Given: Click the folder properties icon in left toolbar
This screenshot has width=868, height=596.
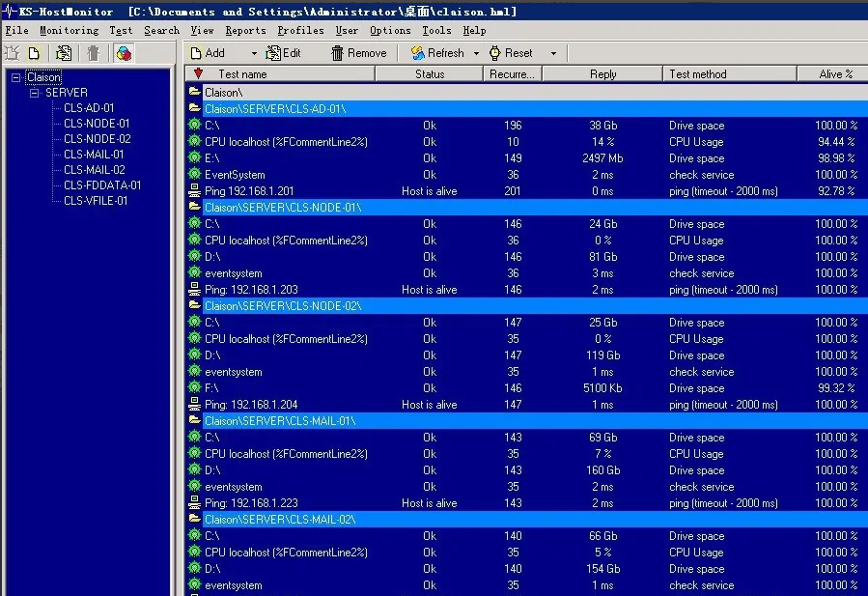Looking at the screenshot, I should 64,53.
